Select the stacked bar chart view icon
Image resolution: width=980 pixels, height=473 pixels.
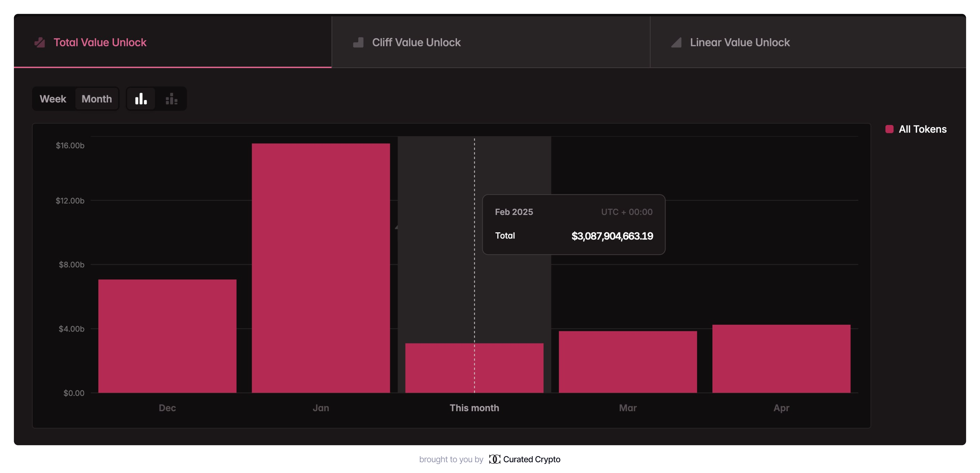(x=171, y=99)
